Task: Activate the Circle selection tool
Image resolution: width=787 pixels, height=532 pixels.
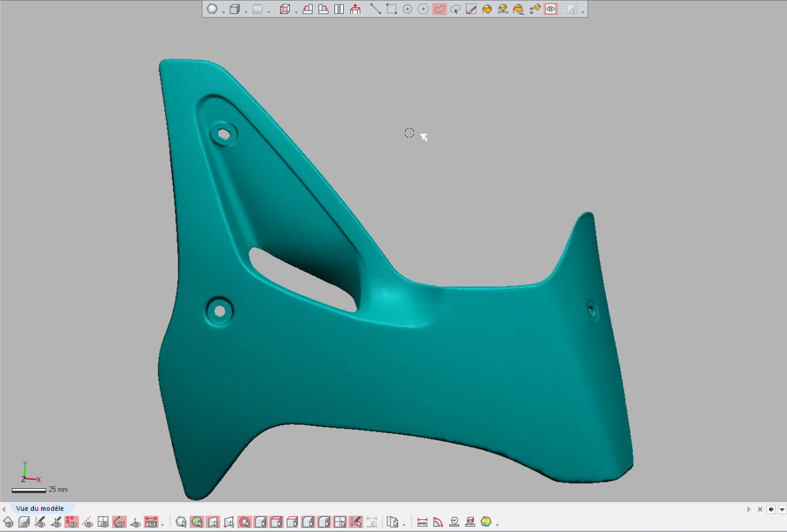Action: pyautogui.click(x=407, y=9)
